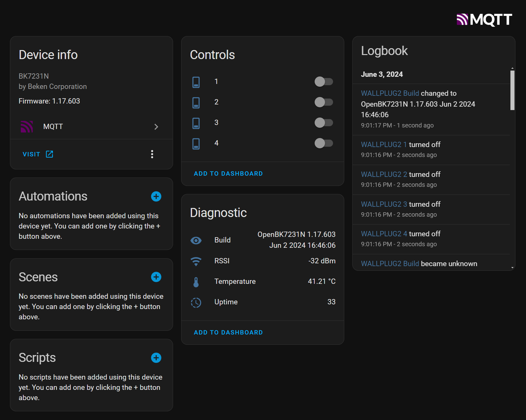The image size is (526, 420).
Task: Click the Firmware: 1.17.603 text
Action: tap(49, 101)
